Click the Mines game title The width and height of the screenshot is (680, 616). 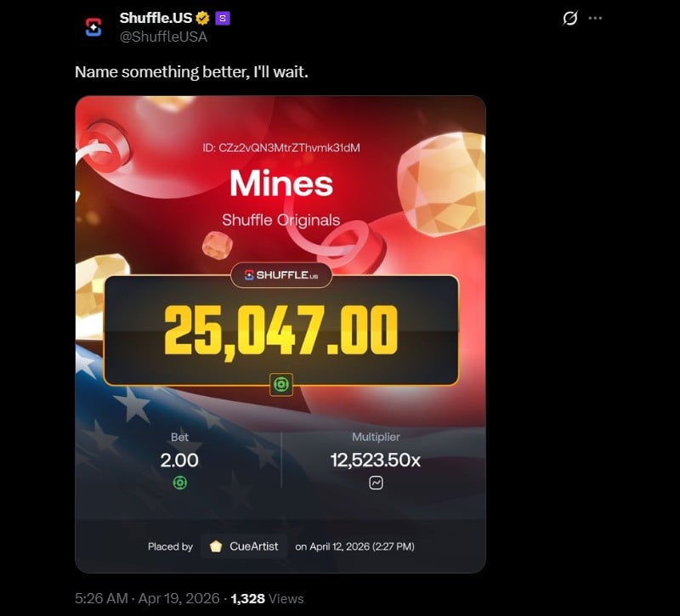281,183
